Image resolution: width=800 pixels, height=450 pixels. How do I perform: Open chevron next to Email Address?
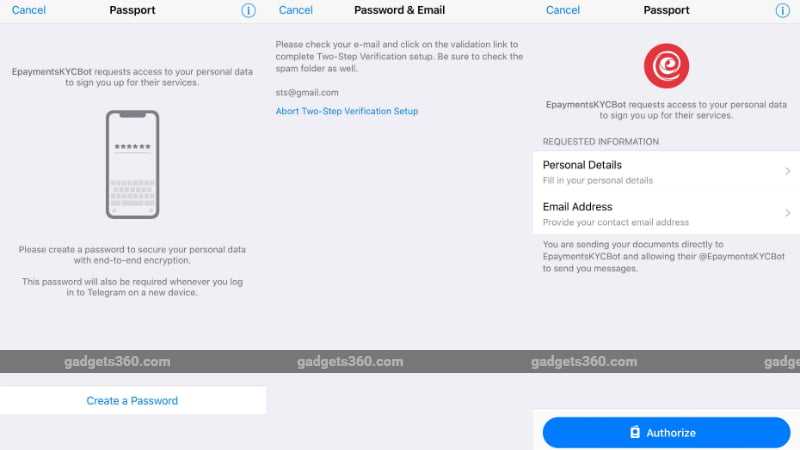tap(788, 213)
